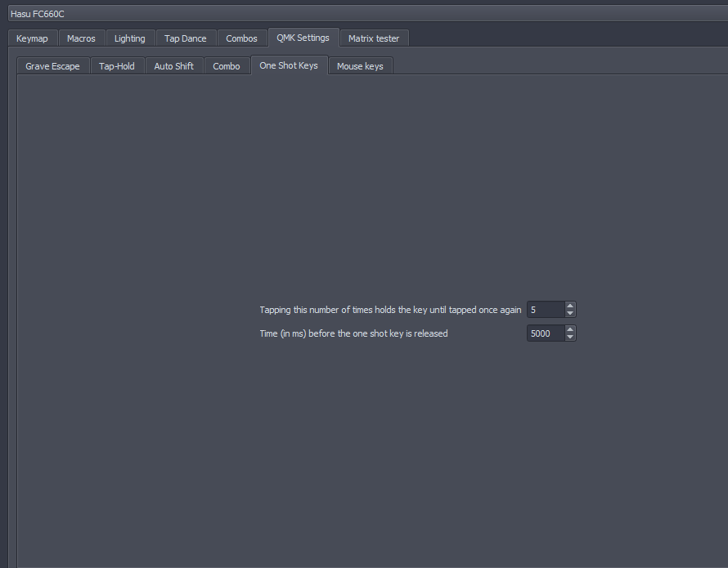728x568 pixels.
Task: Open the Macros tab
Action: tap(81, 38)
